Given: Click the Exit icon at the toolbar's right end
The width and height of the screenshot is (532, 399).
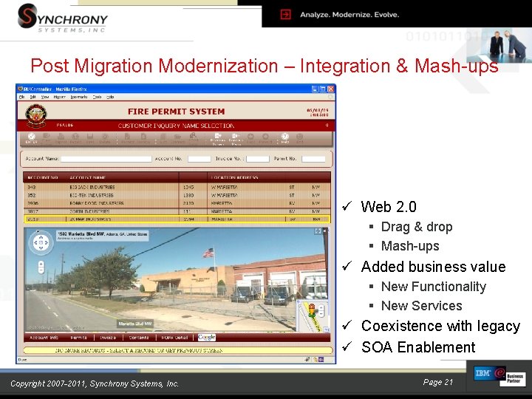Looking at the screenshot, I should [299, 138].
